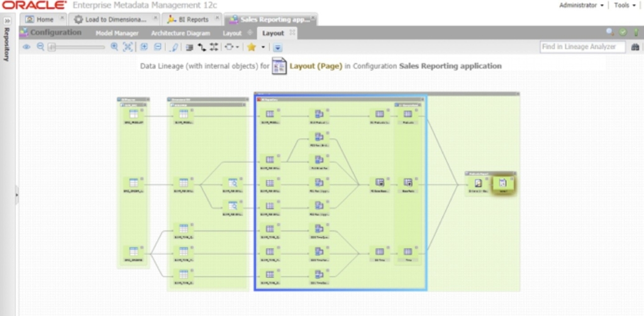Screen dimensions: 644x316
Task: Click the vertical Repository label
Action: click(x=6, y=45)
